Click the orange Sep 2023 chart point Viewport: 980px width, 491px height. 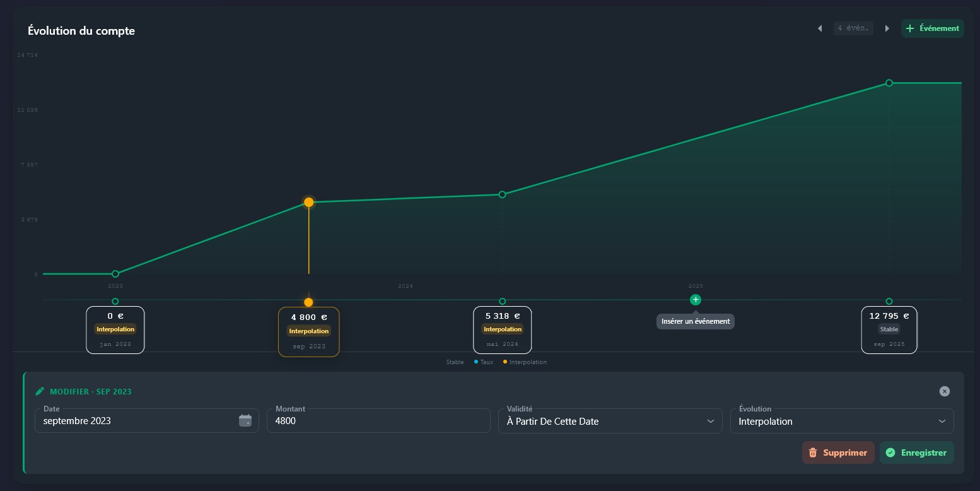pyautogui.click(x=309, y=203)
